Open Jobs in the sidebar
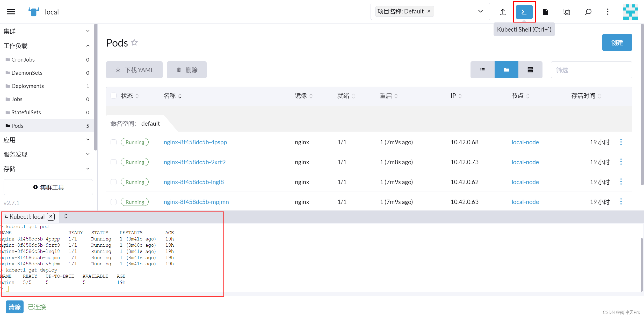 (x=47, y=99)
